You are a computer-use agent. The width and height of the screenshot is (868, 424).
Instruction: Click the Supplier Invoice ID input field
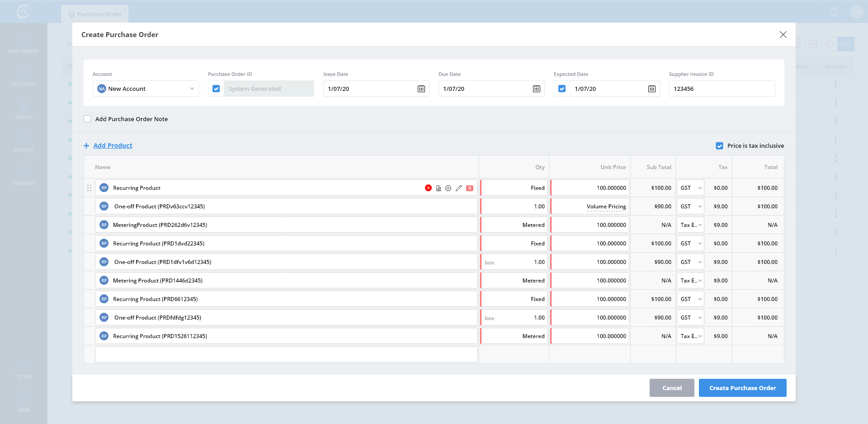point(722,89)
